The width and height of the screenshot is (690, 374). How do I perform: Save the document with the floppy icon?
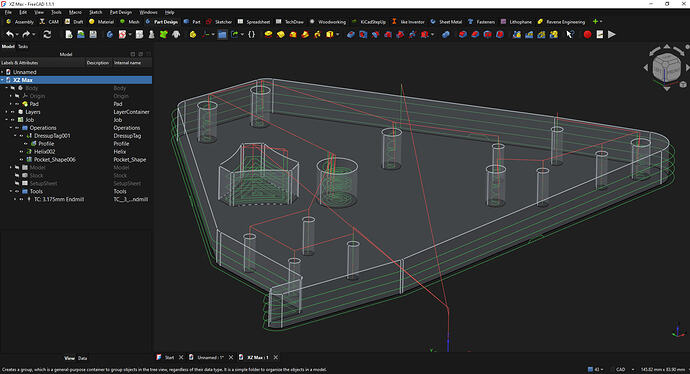pos(93,34)
